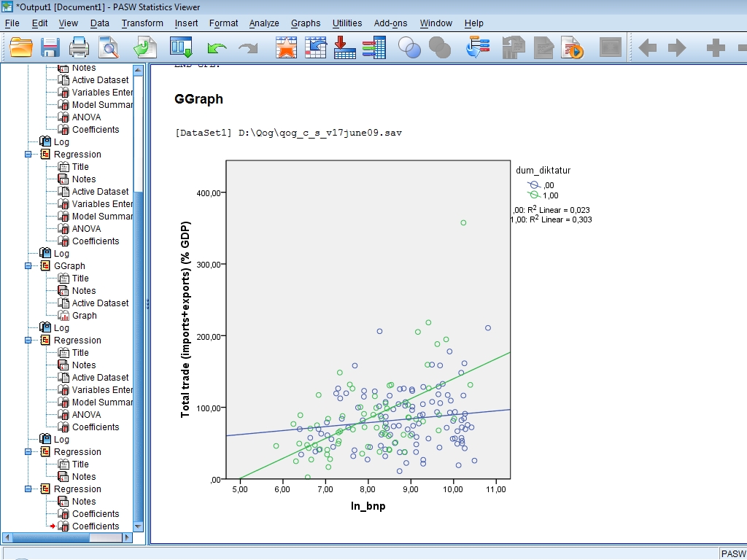The height and width of the screenshot is (560, 747).
Task: Collapse the last Regression node in the outline
Action: (x=28, y=489)
